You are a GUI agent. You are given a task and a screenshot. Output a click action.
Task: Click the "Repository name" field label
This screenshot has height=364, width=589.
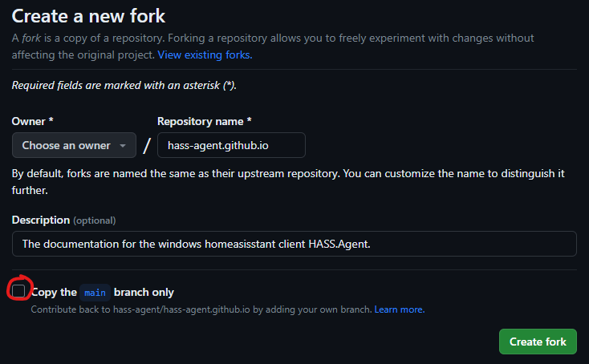point(204,121)
